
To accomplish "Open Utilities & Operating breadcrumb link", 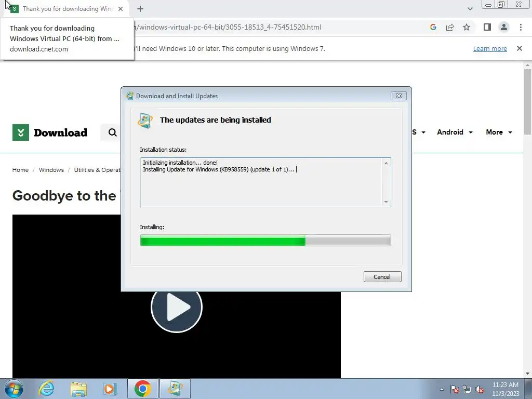I will coord(97,170).
